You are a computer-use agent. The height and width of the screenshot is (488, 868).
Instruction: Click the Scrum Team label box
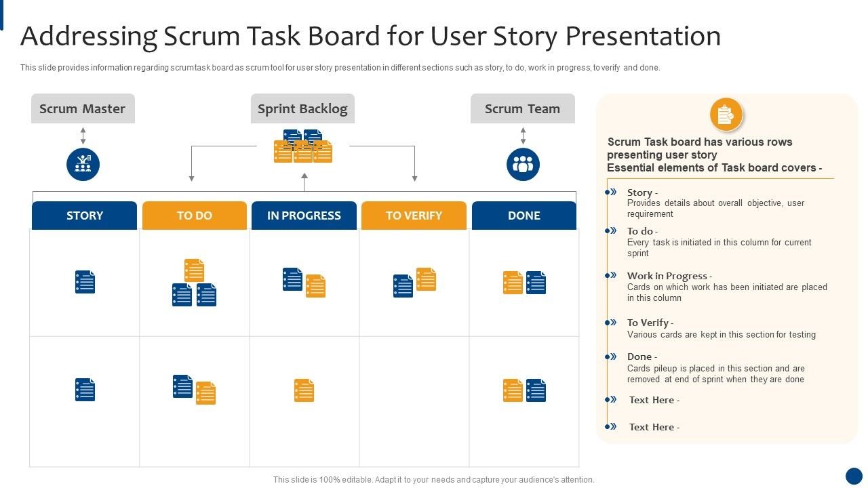pos(523,108)
